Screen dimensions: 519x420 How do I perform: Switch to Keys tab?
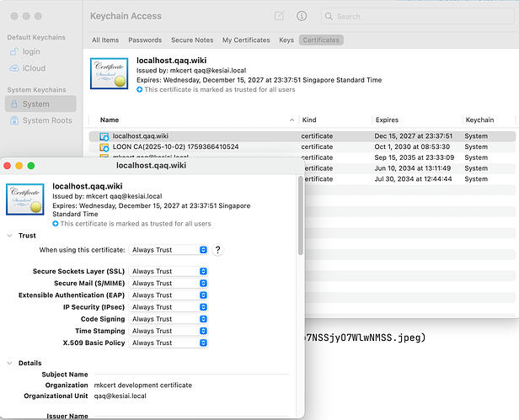click(286, 40)
